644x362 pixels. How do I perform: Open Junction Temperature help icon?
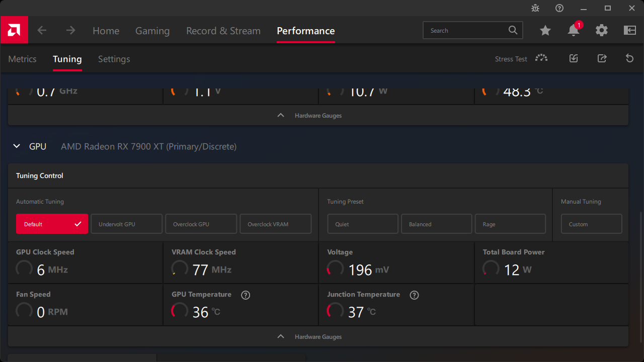(x=414, y=295)
